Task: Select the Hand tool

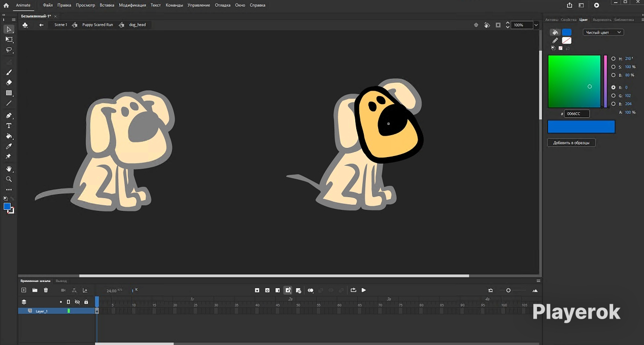Action: coord(9,169)
